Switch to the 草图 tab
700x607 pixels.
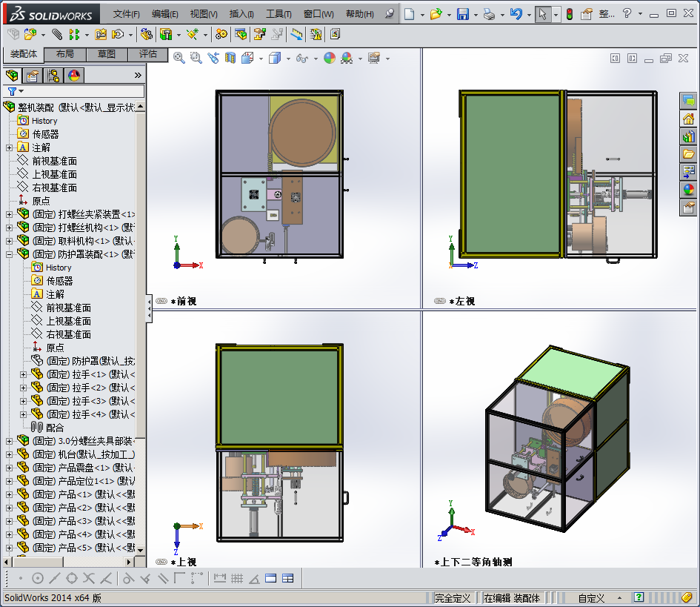tap(107, 55)
